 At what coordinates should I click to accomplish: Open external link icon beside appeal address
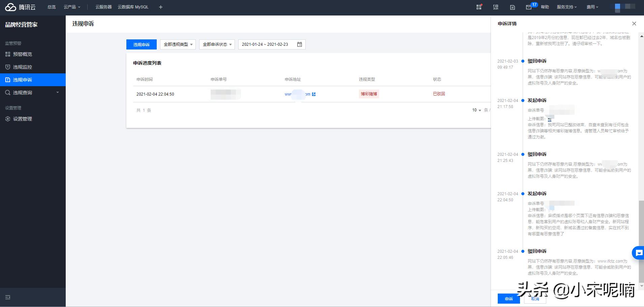click(x=314, y=94)
